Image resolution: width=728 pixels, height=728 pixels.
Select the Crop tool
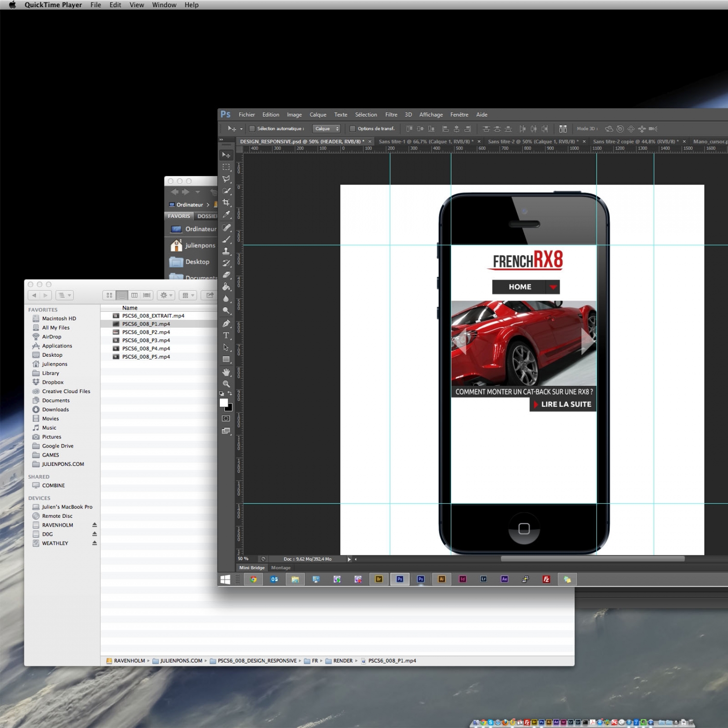(x=226, y=202)
